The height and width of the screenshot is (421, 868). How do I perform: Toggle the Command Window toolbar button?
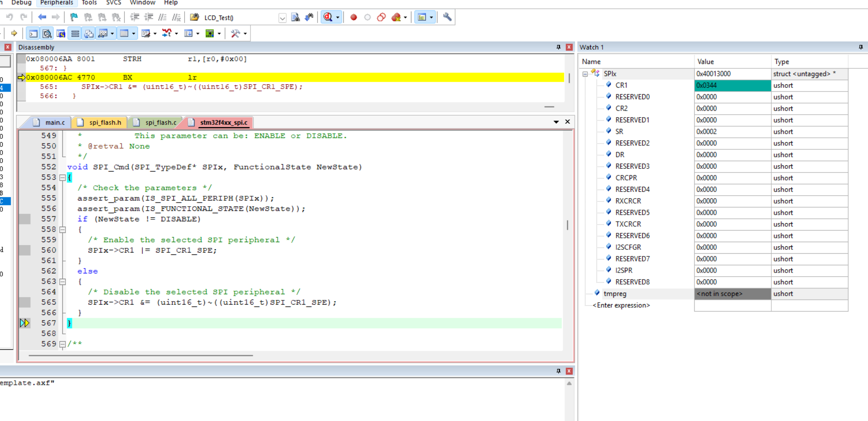point(34,34)
